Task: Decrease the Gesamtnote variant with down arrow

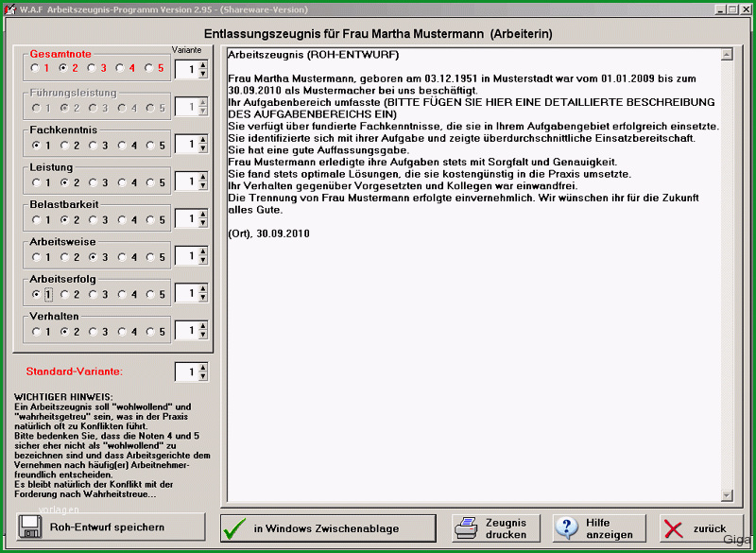Action: tap(203, 74)
